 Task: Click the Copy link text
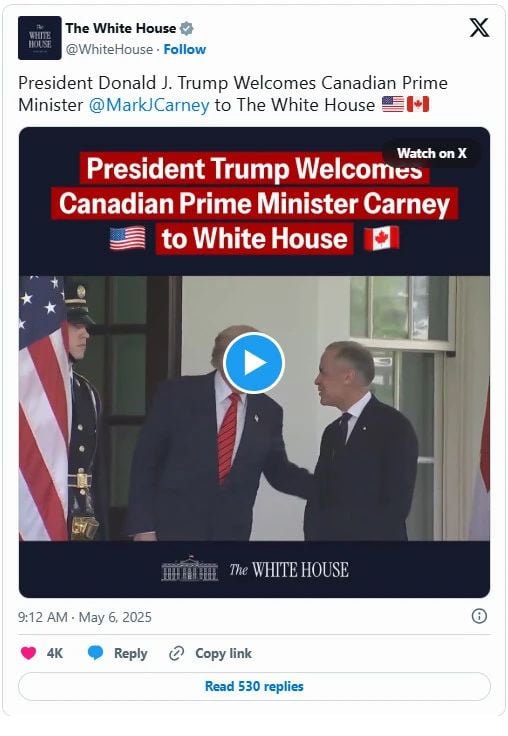223,653
